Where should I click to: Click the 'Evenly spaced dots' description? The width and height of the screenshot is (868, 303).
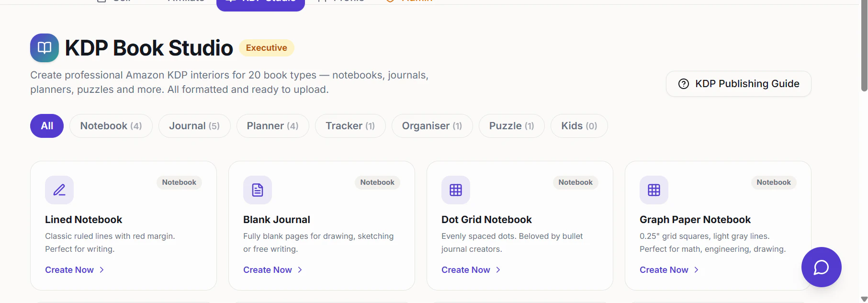tap(512, 243)
